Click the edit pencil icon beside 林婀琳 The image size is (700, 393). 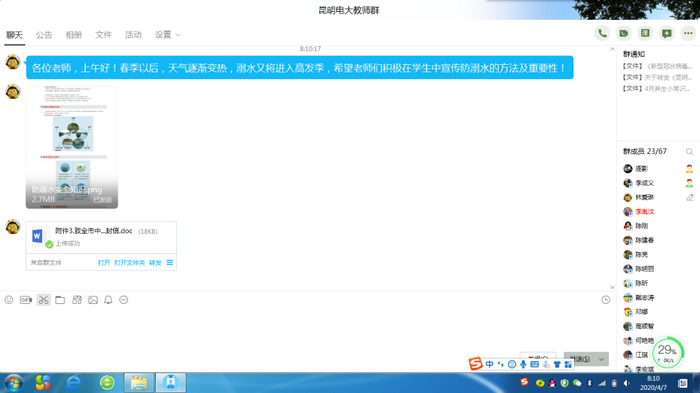pyautogui.click(x=690, y=197)
